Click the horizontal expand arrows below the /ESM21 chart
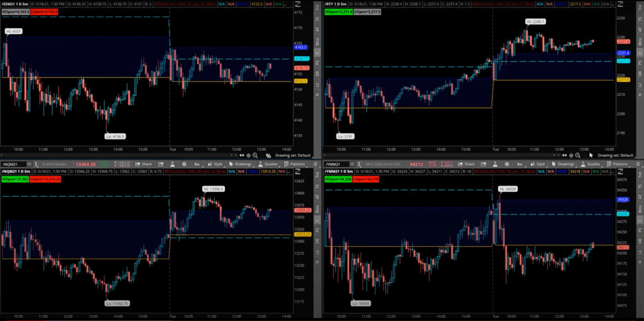Image resolution: width=644 pixels, height=321 pixels. pyautogui.click(x=242, y=155)
